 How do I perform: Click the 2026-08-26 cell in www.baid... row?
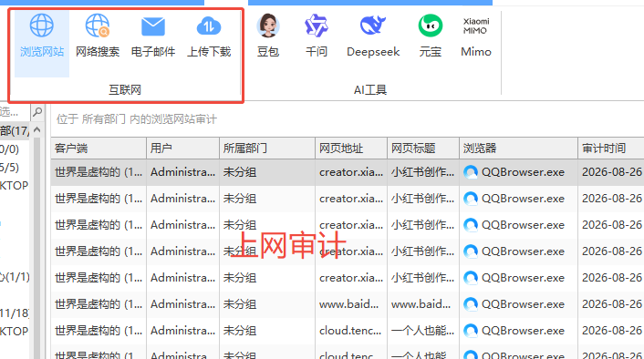(x=612, y=304)
